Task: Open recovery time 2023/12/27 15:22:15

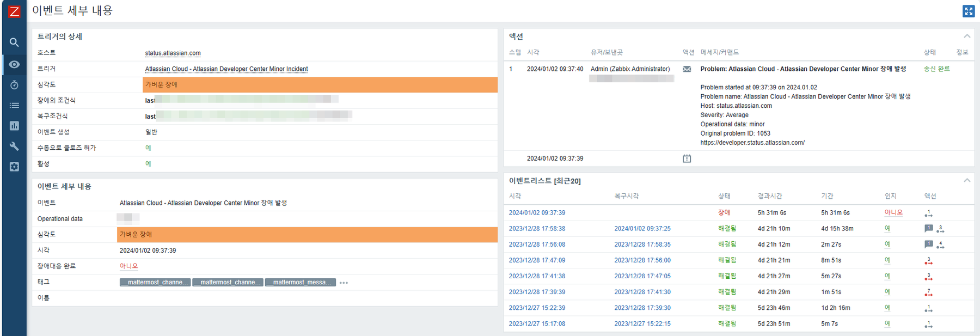Action: click(642, 323)
